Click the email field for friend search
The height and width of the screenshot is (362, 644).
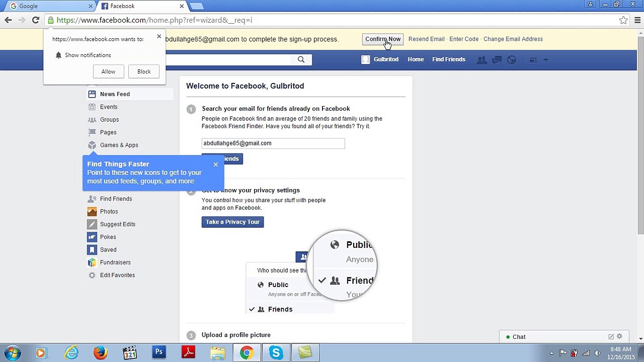click(x=273, y=143)
